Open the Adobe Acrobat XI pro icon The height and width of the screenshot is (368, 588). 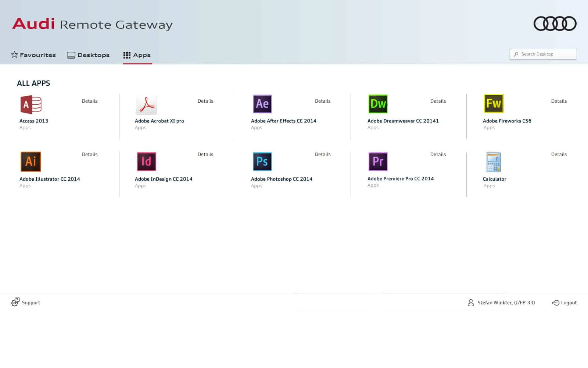click(147, 105)
